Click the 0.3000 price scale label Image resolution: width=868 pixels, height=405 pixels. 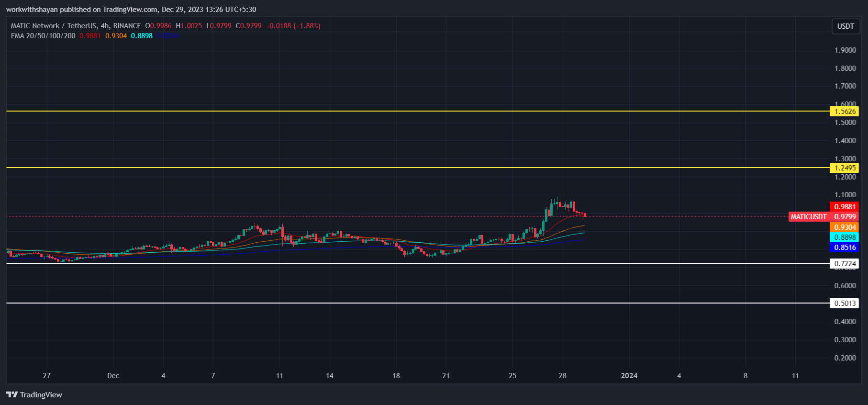click(x=845, y=340)
